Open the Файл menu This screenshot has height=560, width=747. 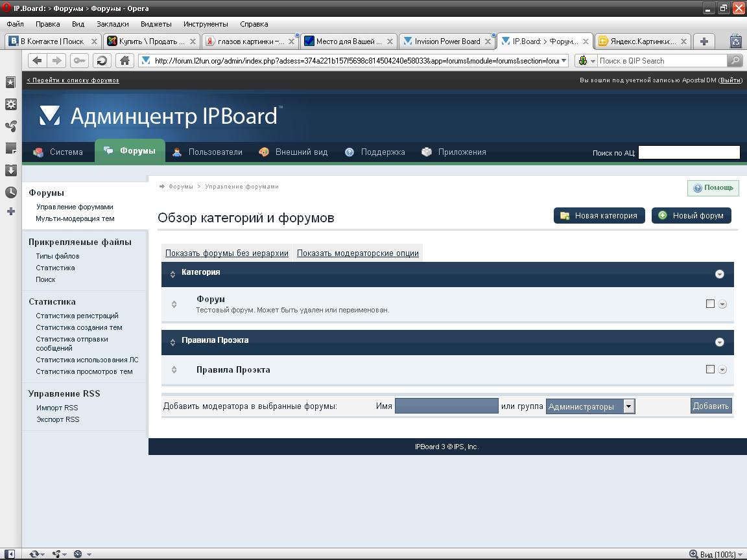point(16,24)
